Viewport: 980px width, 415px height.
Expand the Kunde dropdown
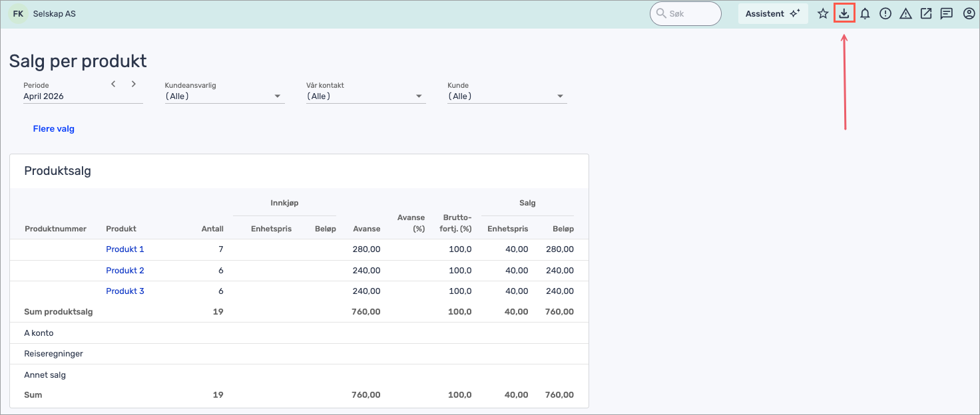tap(507, 96)
